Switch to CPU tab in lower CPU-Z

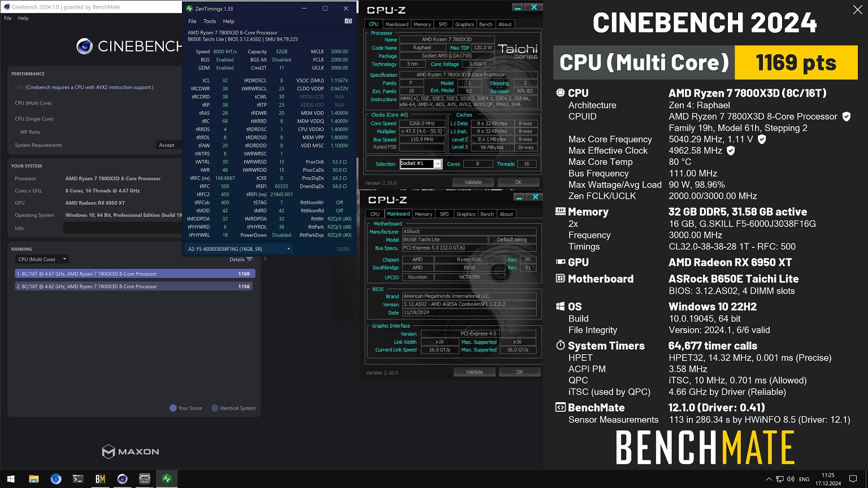[x=375, y=214]
